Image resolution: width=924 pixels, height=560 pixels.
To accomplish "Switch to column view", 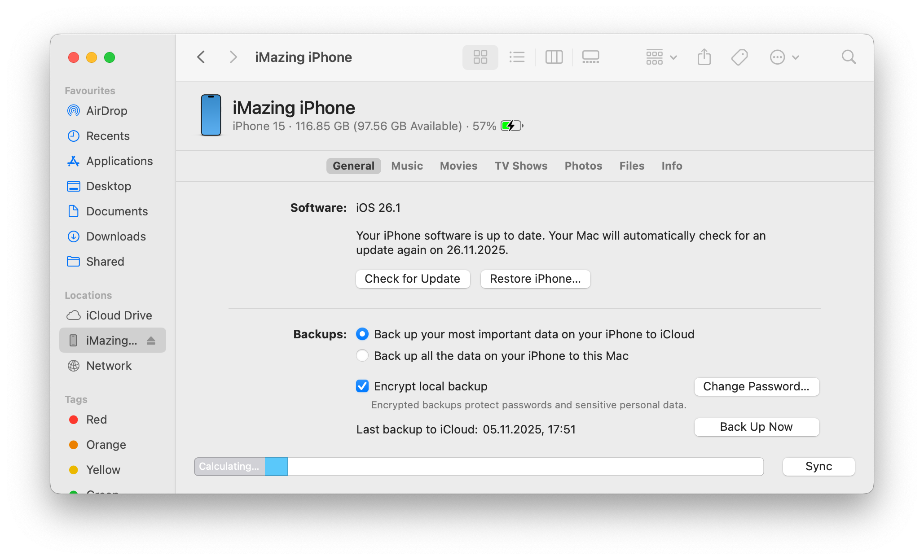I will pyautogui.click(x=554, y=57).
